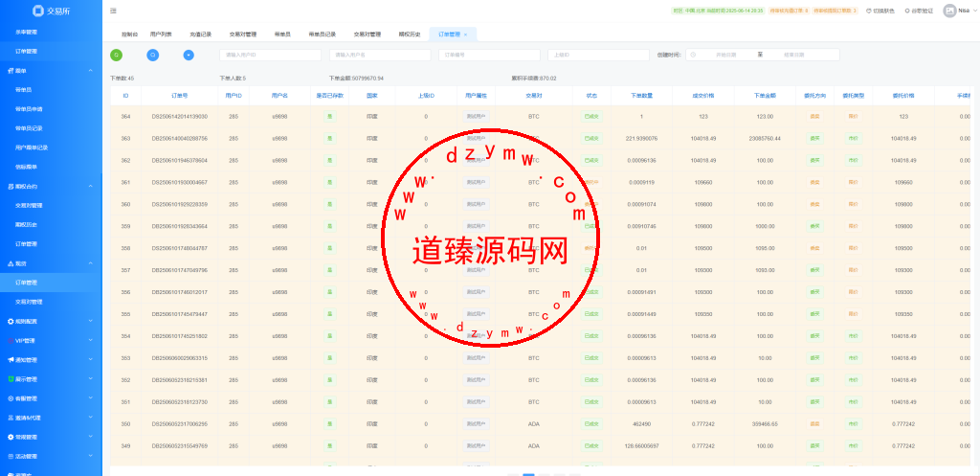The height and width of the screenshot is (476, 980).
Task: Click the 结束日期 end date field
Action: pos(793,55)
